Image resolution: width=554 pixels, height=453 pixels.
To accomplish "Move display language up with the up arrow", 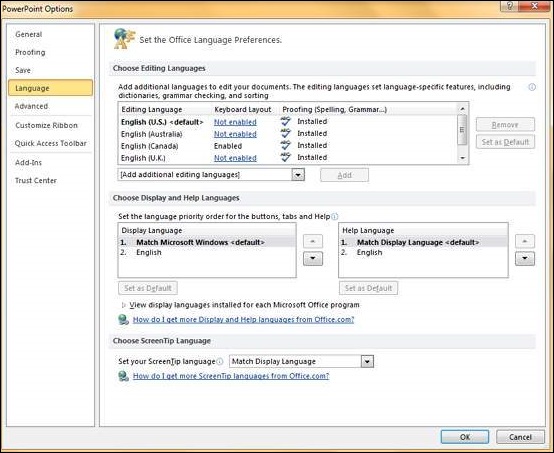I will 313,241.
